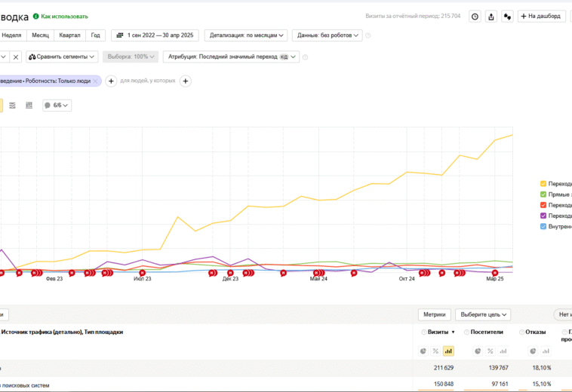Add report via На дашборд button

coord(541,16)
